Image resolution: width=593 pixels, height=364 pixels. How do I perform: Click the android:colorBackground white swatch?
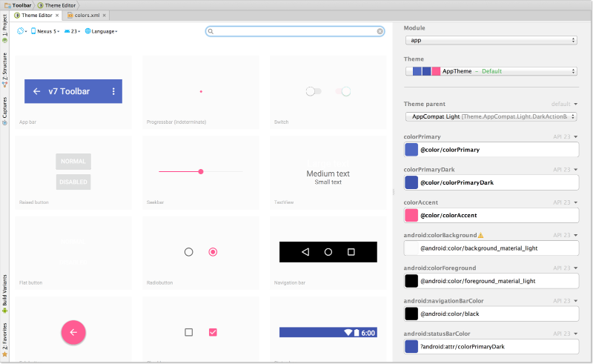(x=411, y=248)
